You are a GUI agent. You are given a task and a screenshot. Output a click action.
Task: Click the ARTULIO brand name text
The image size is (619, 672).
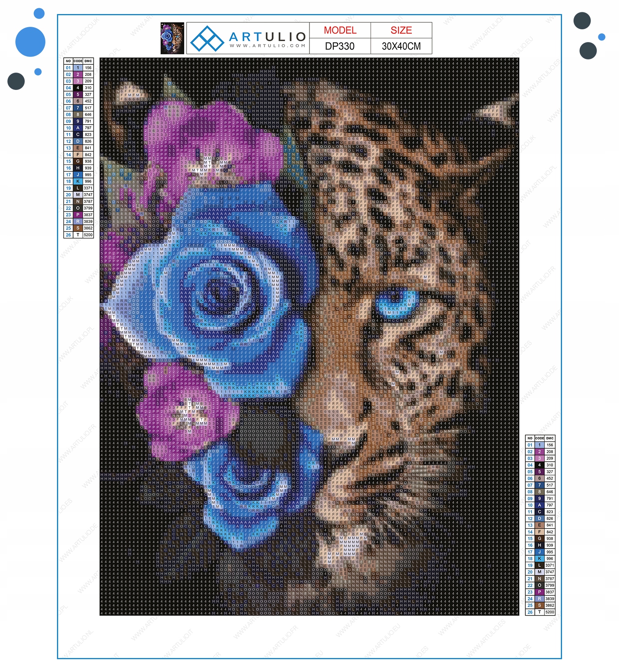point(268,37)
